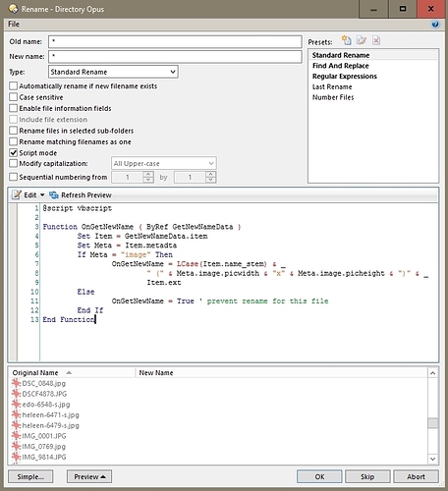This screenshot has height=491, width=448.
Task: Open the Type dropdown showing Standard Rename
Action: (x=113, y=72)
